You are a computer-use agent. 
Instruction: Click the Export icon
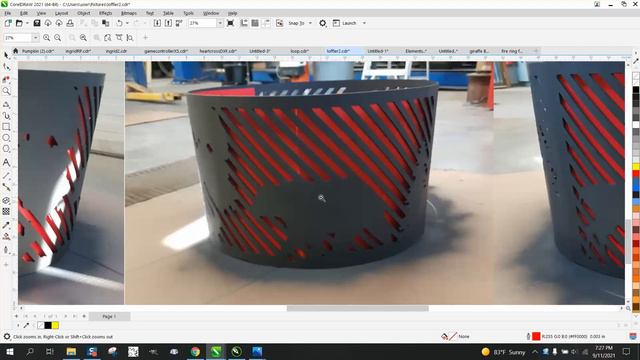tap(168, 23)
